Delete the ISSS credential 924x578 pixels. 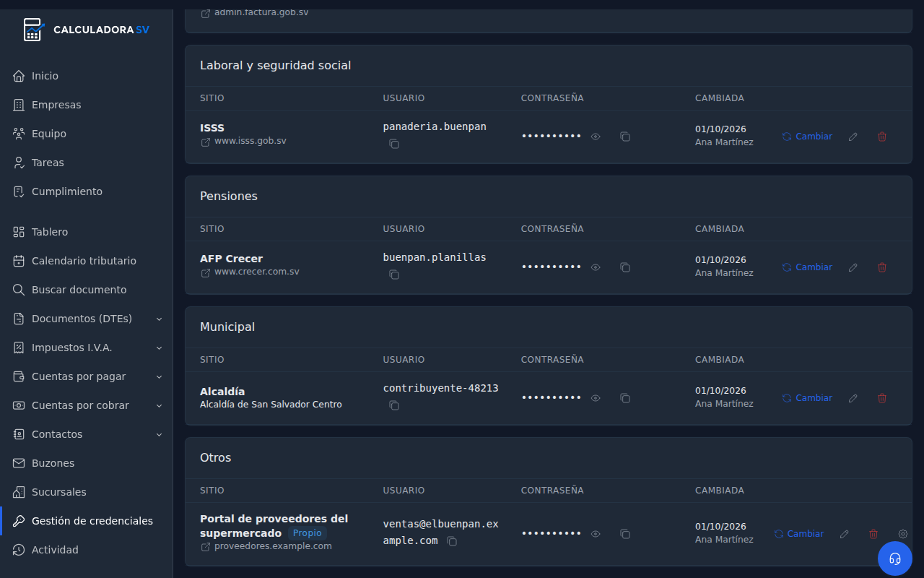point(882,137)
